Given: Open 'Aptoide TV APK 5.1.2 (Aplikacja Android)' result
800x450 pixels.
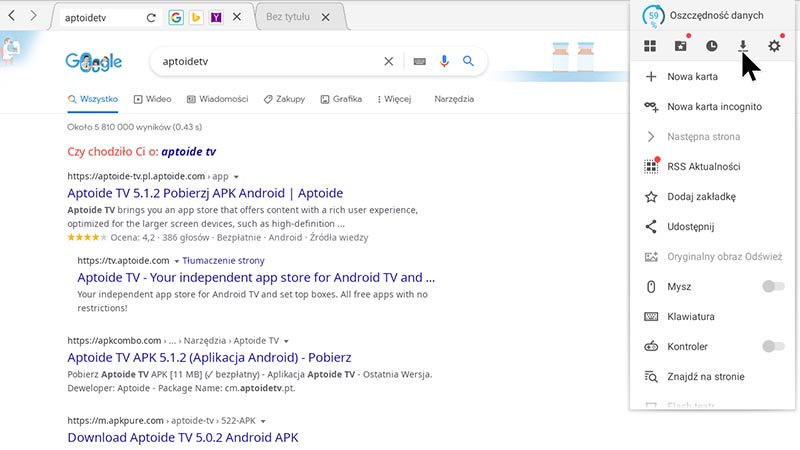Looking at the screenshot, I should coord(209,358).
